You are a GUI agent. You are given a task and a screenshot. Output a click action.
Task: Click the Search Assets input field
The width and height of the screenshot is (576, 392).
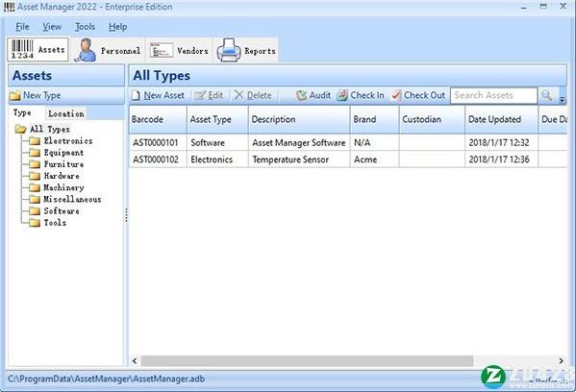(x=493, y=95)
